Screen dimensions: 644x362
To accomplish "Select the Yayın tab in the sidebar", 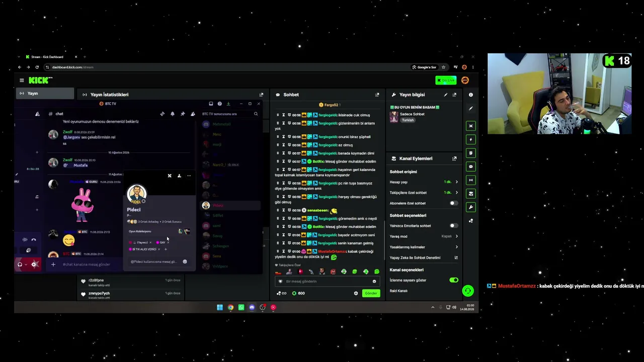I will tap(44, 94).
